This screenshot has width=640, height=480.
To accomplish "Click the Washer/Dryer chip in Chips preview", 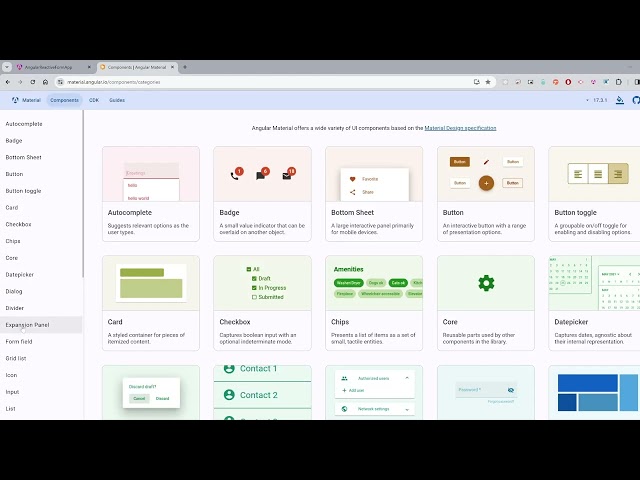I will tap(349, 283).
